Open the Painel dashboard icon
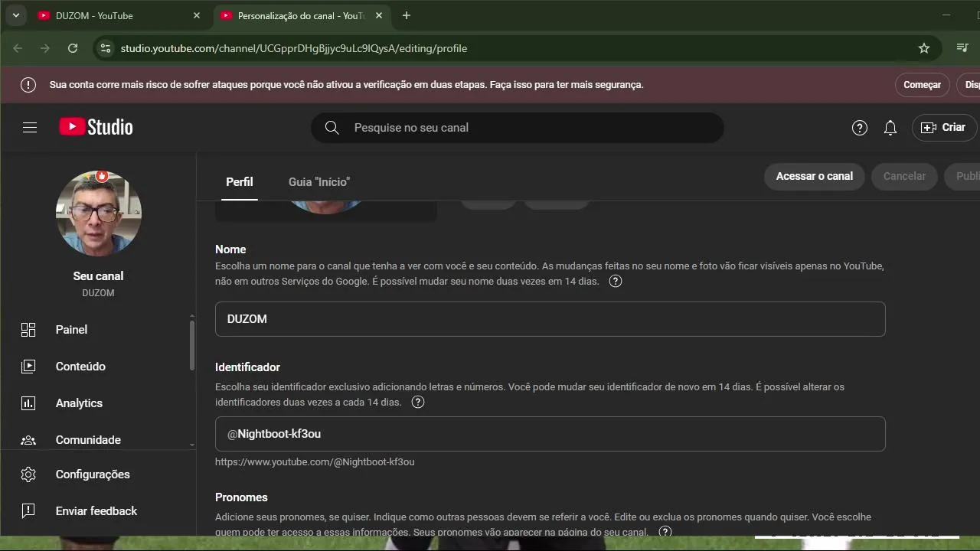 pos(28,330)
